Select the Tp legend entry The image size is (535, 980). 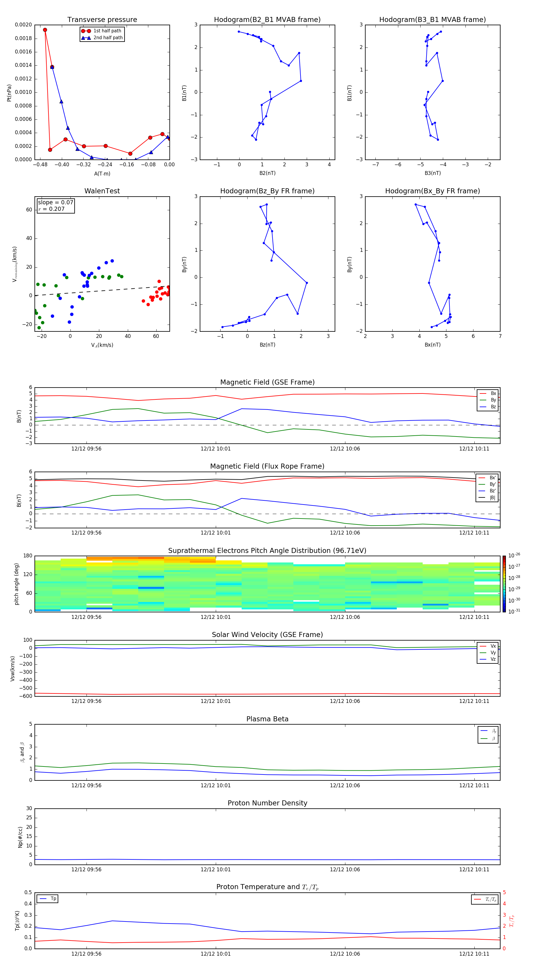pos(48,899)
